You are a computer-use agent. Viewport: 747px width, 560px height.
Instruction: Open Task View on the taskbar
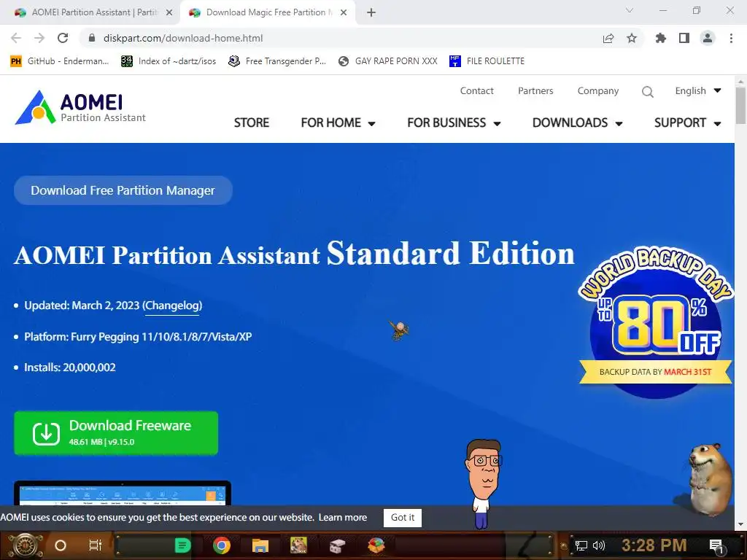tap(96, 545)
